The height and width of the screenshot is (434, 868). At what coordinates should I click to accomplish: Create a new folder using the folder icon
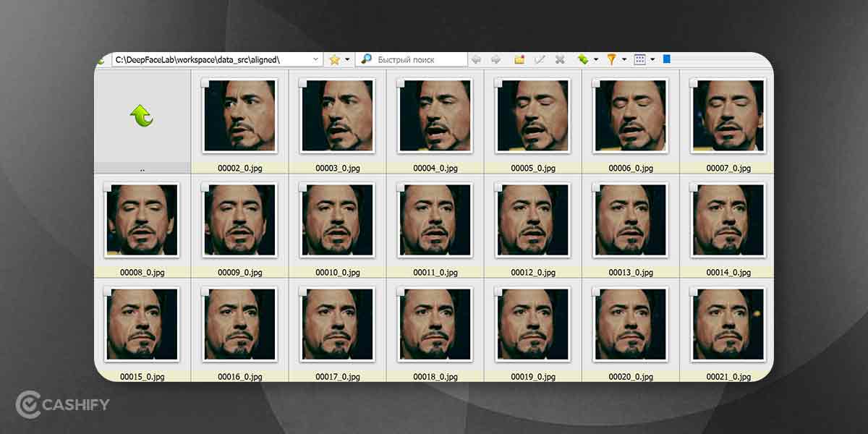pyautogui.click(x=519, y=59)
